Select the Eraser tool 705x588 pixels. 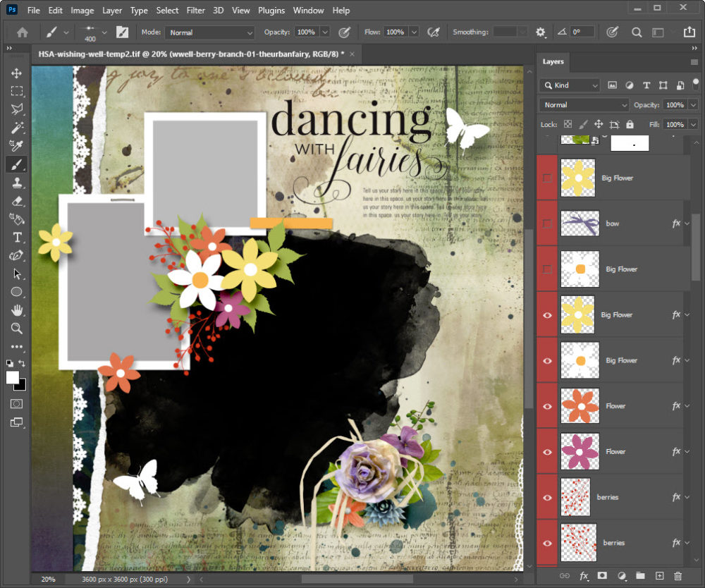16,201
